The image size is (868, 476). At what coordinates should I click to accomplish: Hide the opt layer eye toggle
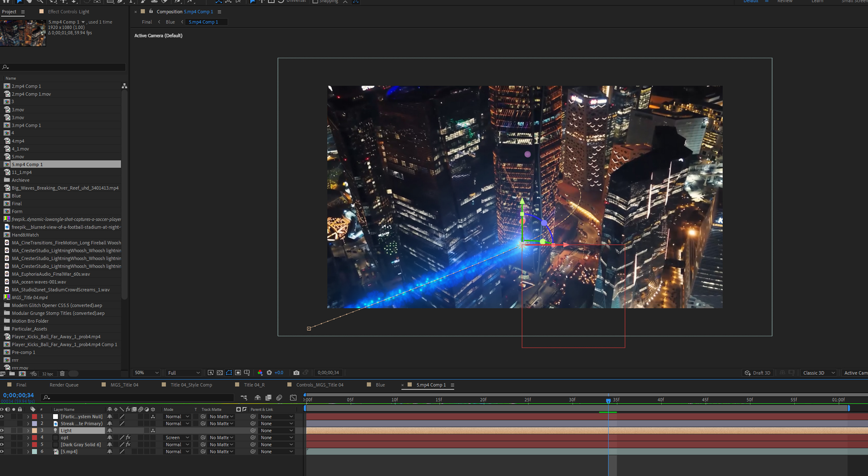click(2, 437)
